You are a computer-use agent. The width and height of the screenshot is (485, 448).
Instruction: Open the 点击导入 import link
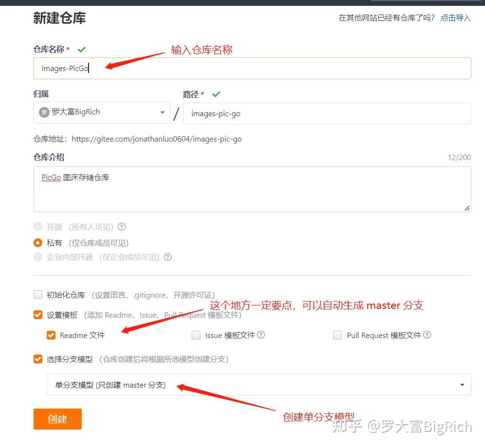(x=455, y=18)
